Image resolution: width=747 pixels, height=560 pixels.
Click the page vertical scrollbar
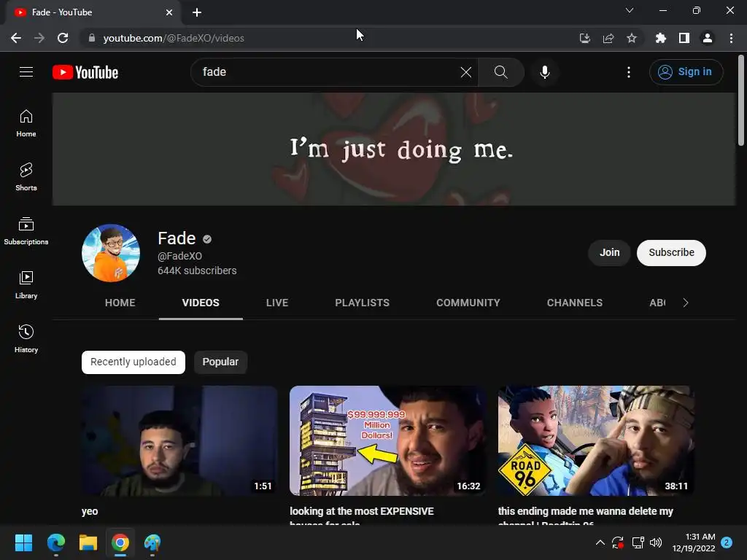[741, 100]
